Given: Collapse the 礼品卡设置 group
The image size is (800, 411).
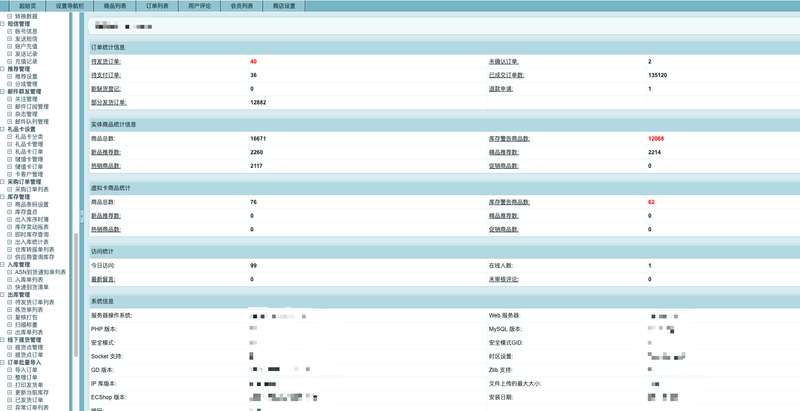Looking at the screenshot, I should point(3,129).
